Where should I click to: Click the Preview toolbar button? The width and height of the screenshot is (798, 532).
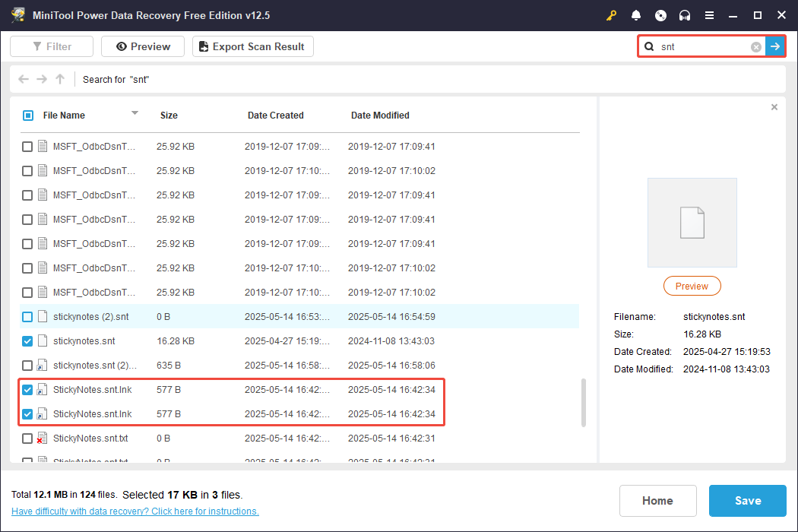(143, 47)
